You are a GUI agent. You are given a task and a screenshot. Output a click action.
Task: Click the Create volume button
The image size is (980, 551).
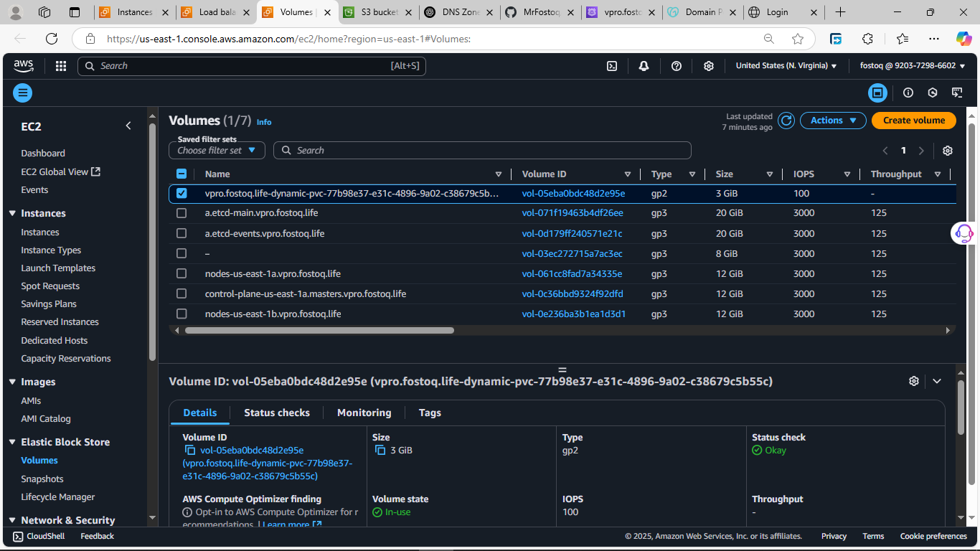[x=914, y=121]
